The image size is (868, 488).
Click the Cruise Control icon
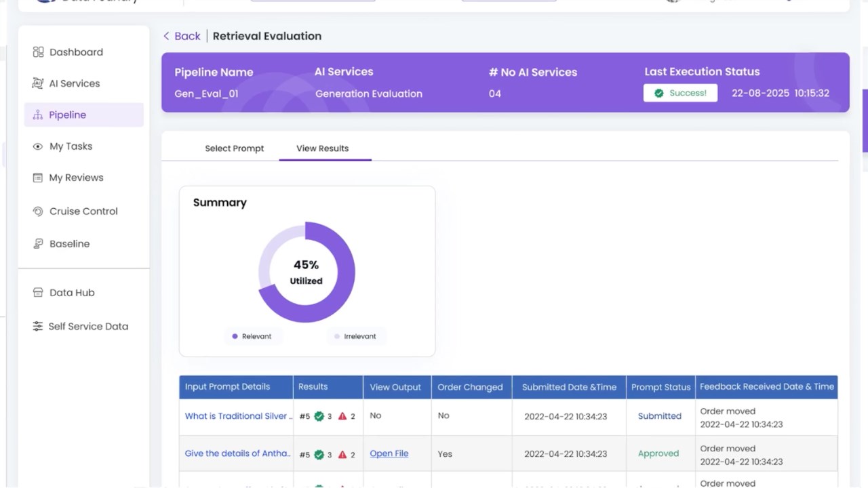pos(38,211)
